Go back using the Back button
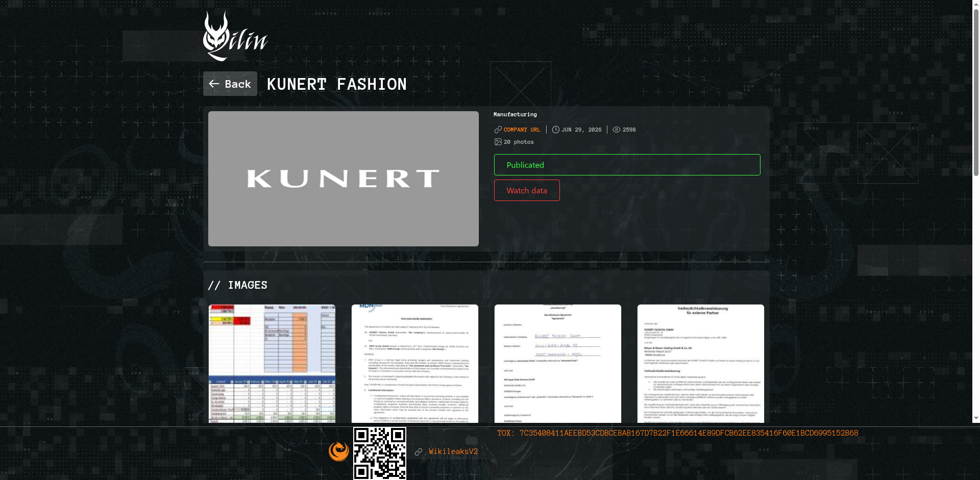 tap(230, 84)
